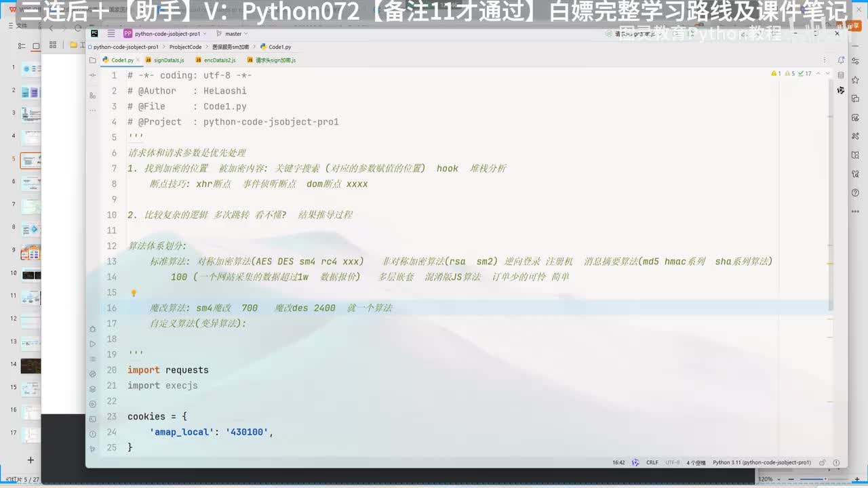
Task: Open the Commit tool window icon
Action: pyautogui.click(x=93, y=75)
